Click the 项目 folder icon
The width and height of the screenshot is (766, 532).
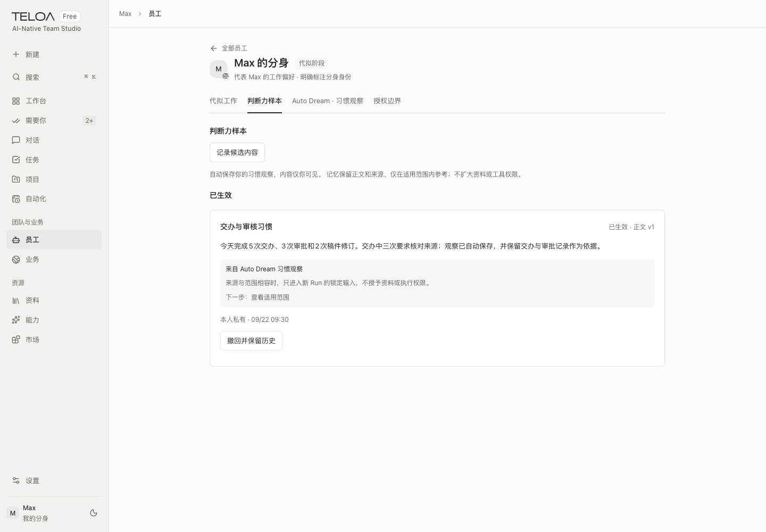coord(16,179)
